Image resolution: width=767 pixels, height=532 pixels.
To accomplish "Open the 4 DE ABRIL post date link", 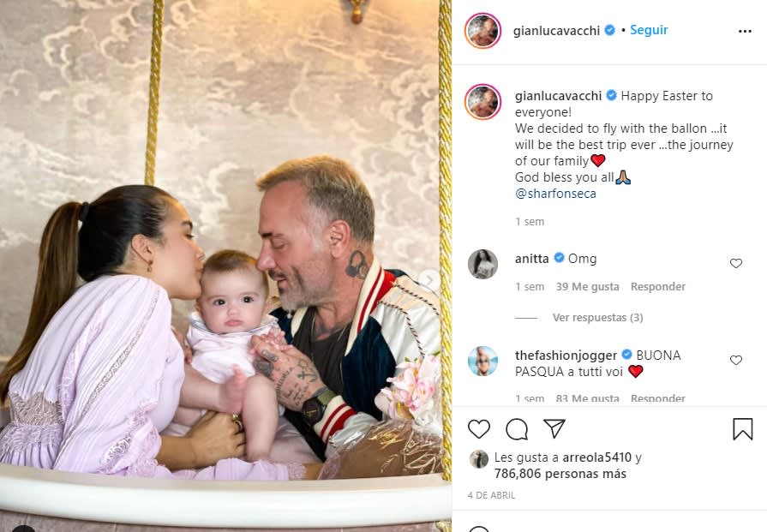I will [491, 495].
